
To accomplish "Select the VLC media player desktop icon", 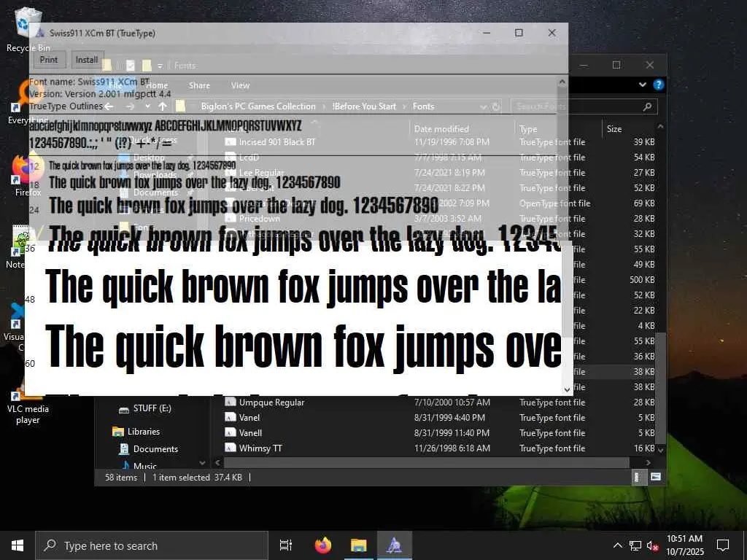I will (x=28, y=404).
